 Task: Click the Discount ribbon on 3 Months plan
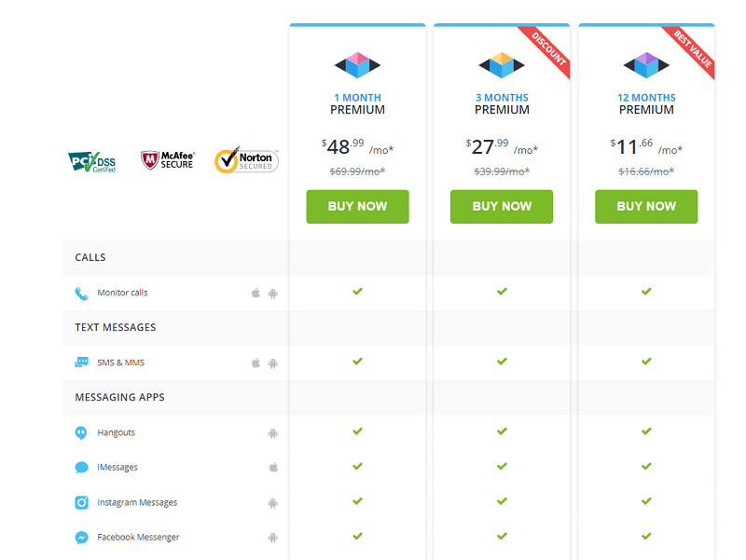pyautogui.click(x=548, y=47)
